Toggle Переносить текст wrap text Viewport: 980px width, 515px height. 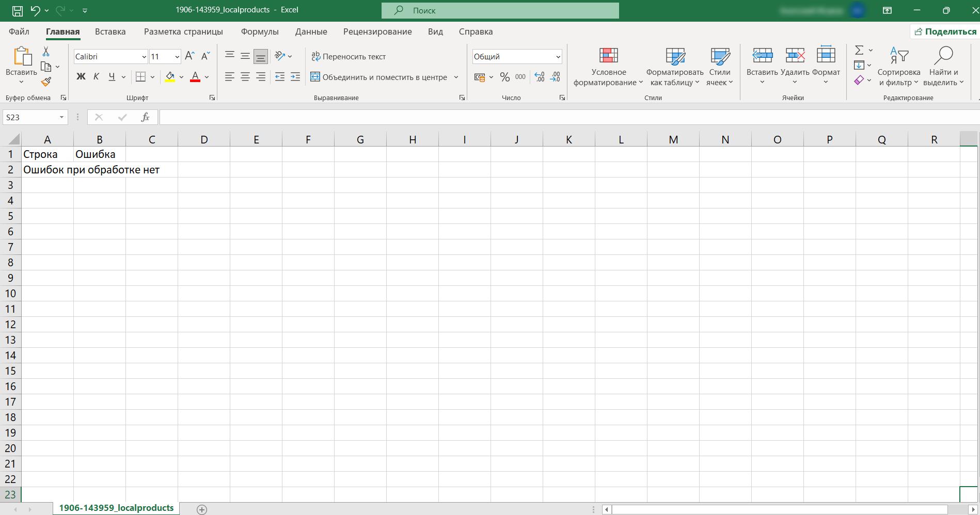(x=349, y=56)
